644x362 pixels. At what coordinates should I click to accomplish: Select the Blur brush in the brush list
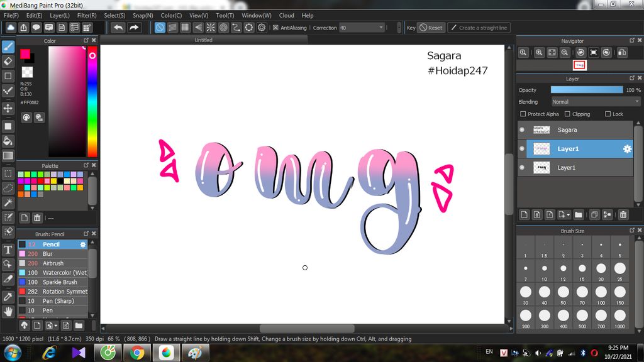47,254
